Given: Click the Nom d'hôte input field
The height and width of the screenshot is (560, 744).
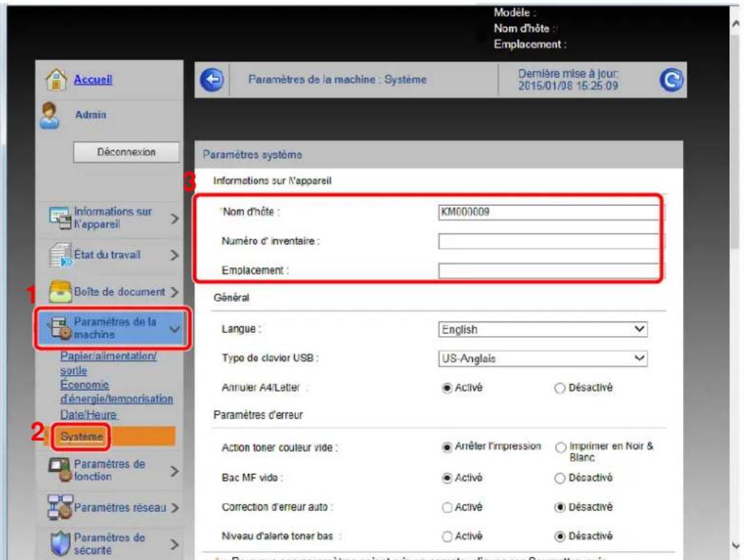Looking at the screenshot, I should (550, 212).
